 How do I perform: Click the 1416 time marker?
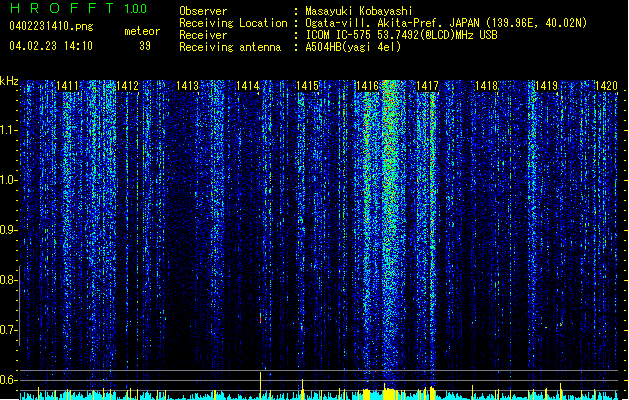[x=367, y=86]
